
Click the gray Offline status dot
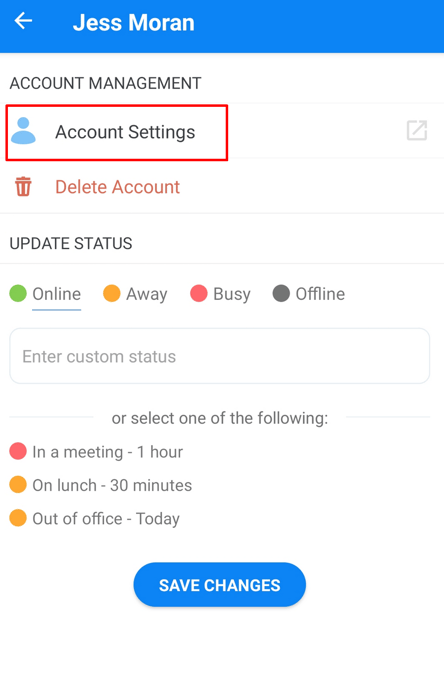tap(281, 293)
